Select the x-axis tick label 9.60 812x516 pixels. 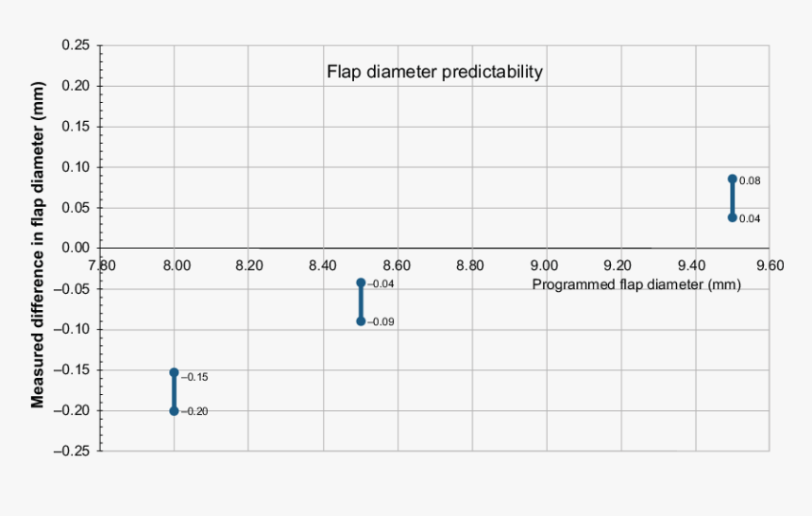(x=770, y=266)
